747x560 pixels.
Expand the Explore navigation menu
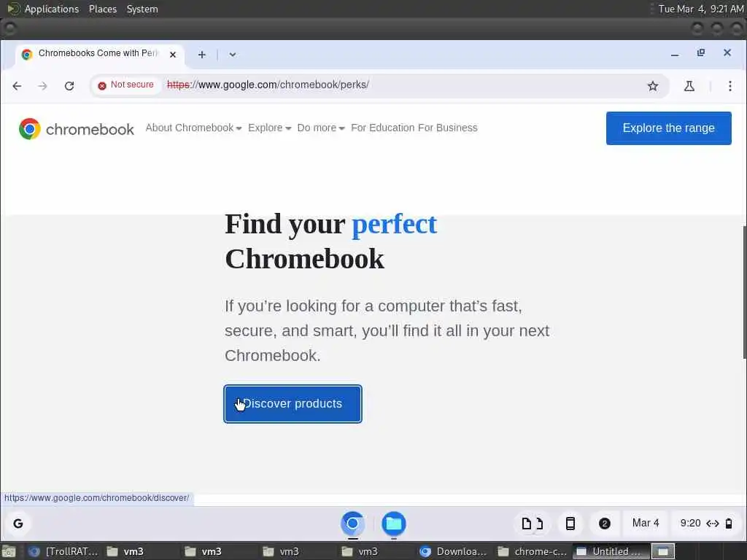click(x=270, y=128)
